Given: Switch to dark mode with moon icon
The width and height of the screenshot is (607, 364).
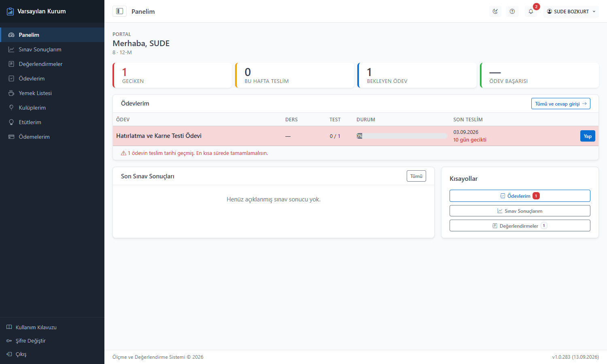Looking at the screenshot, I should tap(495, 11).
